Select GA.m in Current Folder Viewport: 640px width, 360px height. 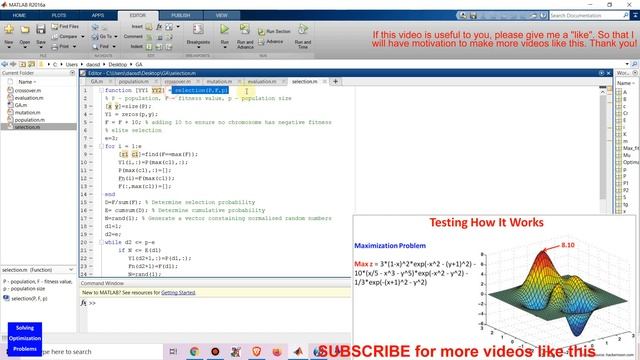coord(21,105)
